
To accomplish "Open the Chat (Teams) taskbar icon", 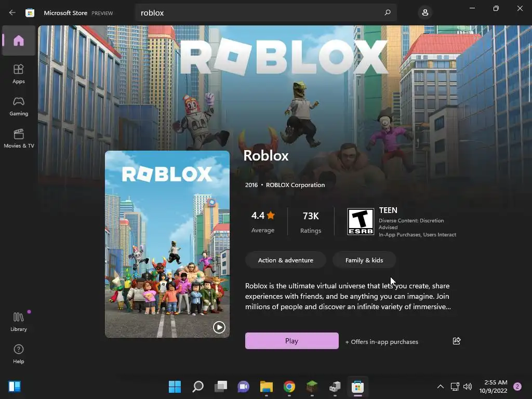I will click(243, 387).
